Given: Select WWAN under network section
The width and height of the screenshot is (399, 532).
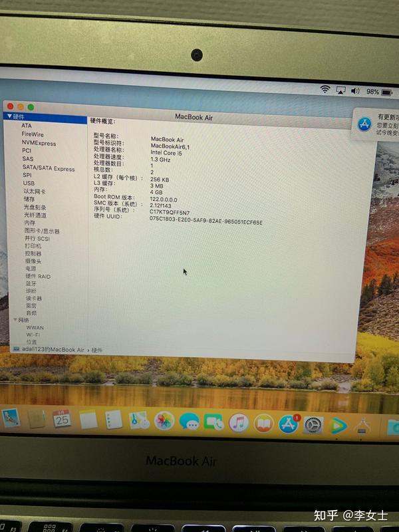Looking at the screenshot, I should [x=35, y=327].
